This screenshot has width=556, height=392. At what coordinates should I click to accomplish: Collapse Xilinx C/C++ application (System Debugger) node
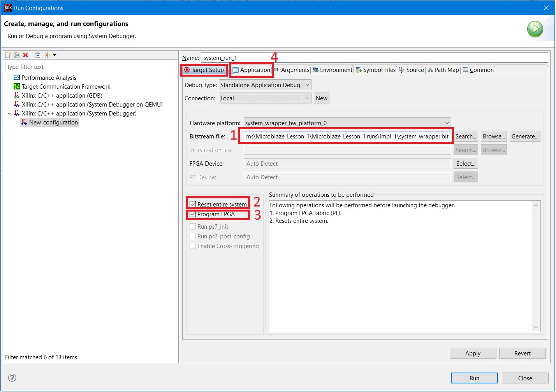(9, 114)
